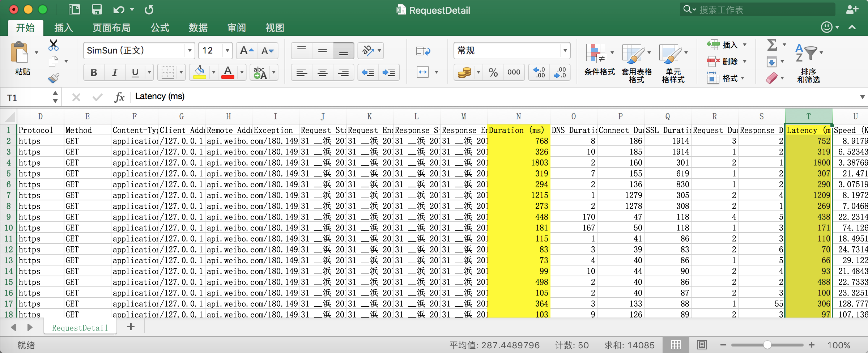The height and width of the screenshot is (353, 868).
Task: Add a new sheet with plus button
Action: click(131, 327)
